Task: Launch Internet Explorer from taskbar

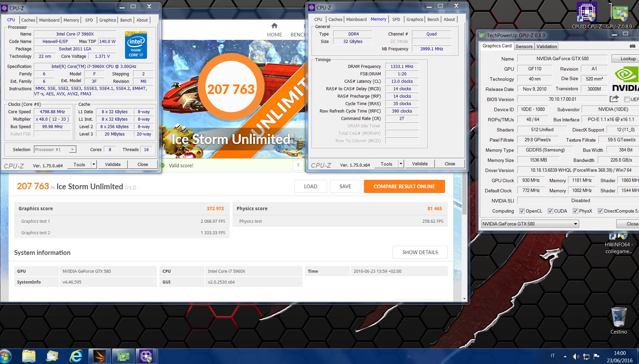Action: pyautogui.click(x=76, y=356)
